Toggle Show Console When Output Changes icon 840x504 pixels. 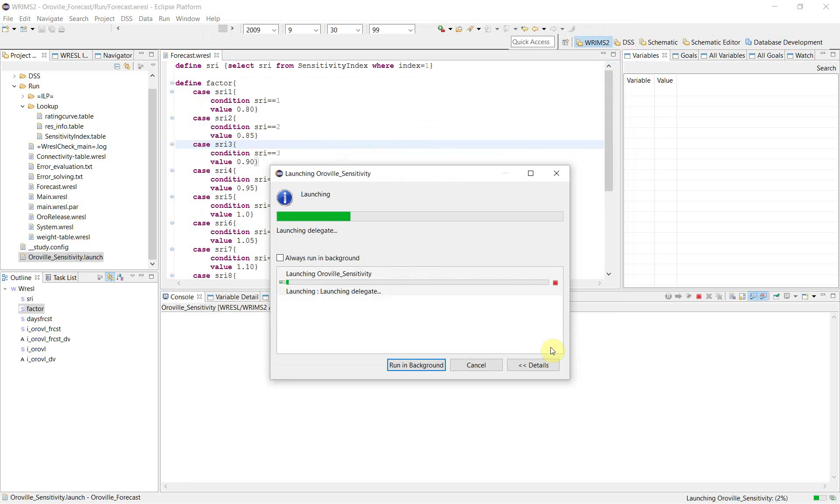pos(753,297)
